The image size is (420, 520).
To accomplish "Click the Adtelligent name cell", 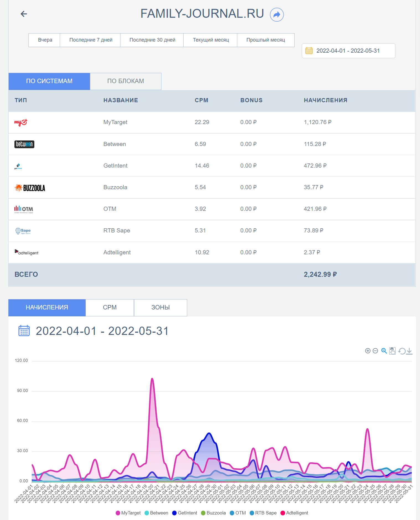I will pyautogui.click(x=117, y=252).
